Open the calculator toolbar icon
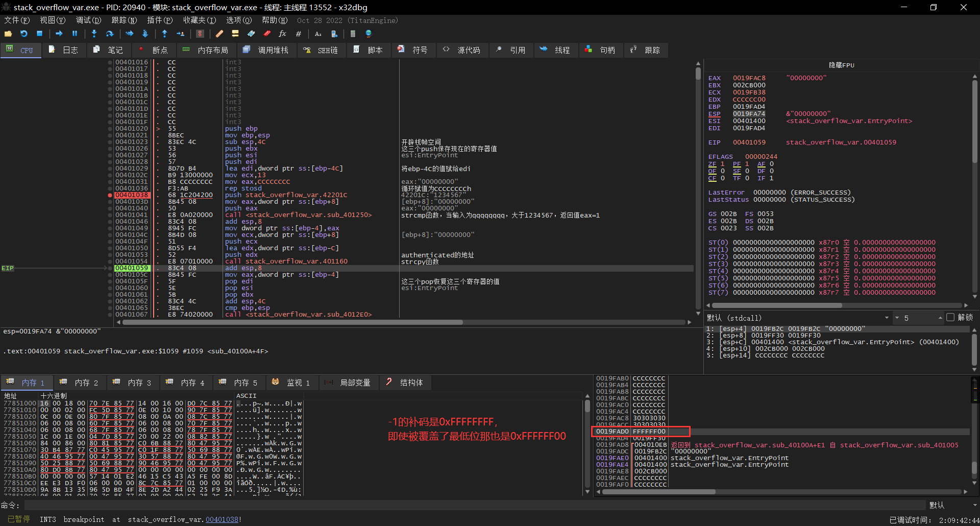The image size is (980, 526). coord(353,34)
